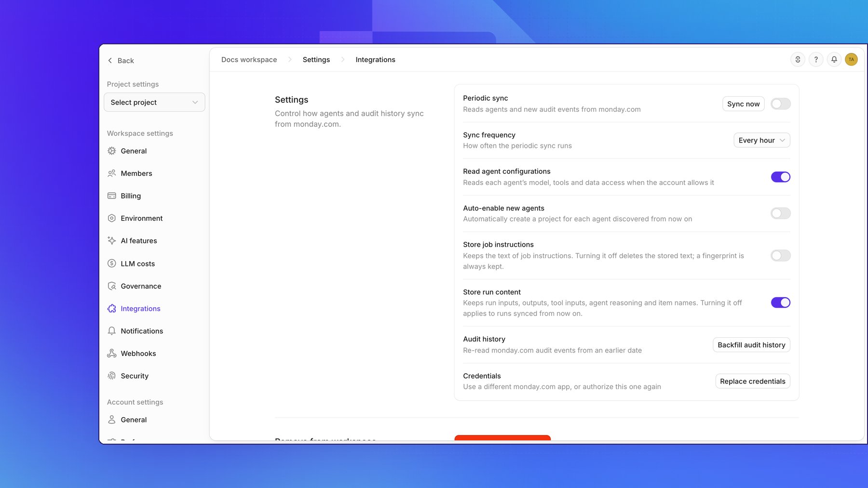Click the top bar icon left of help
Viewport: 868px width, 488px height.
798,60
